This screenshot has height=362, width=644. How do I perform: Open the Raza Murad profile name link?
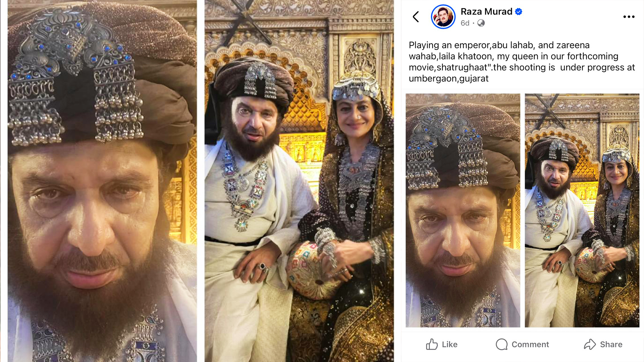tap(486, 12)
